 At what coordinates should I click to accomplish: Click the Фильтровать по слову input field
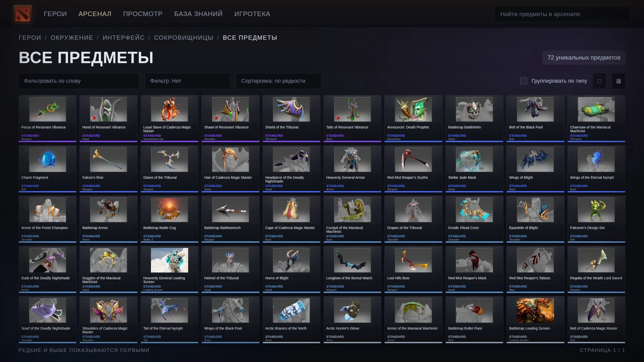(x=79, y=81)
